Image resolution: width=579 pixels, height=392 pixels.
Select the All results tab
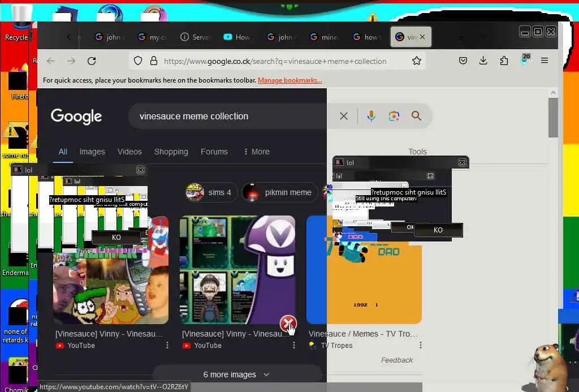pos(63,152)
